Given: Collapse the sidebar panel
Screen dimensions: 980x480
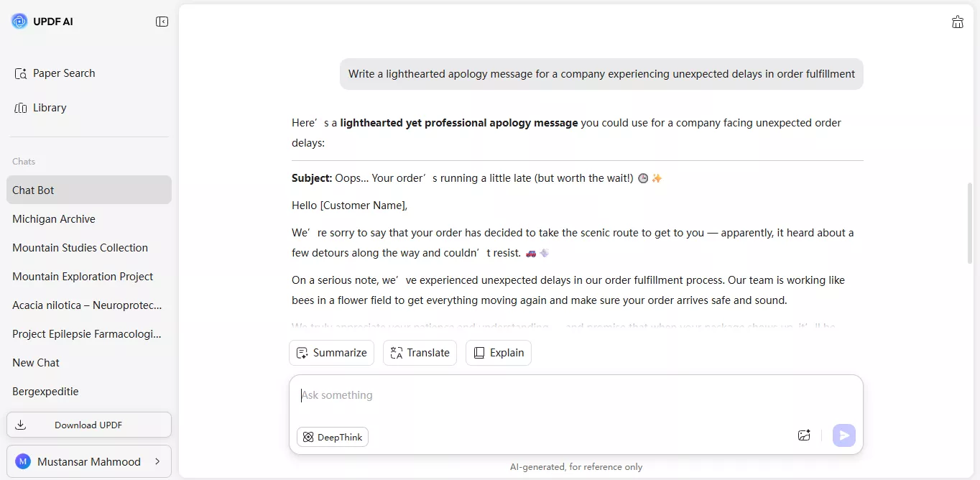Looking at the screenshot, I should (x=162, y=22).
